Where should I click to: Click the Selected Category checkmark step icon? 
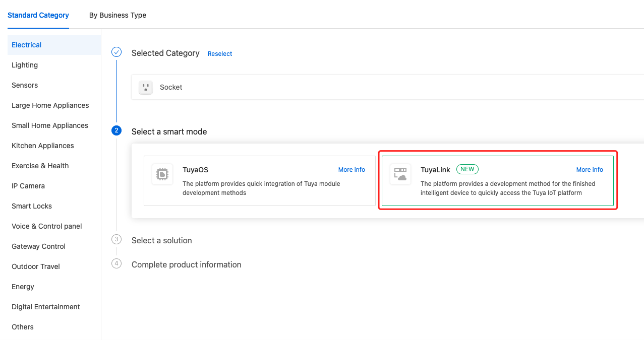116,52
